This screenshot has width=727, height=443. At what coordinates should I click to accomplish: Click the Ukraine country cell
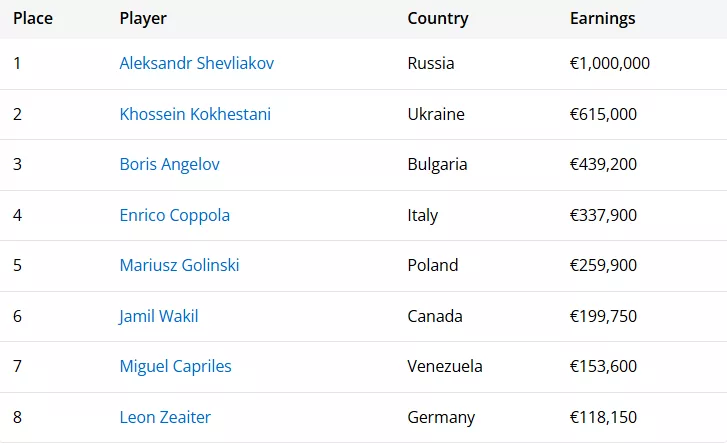tap(436, 114)
